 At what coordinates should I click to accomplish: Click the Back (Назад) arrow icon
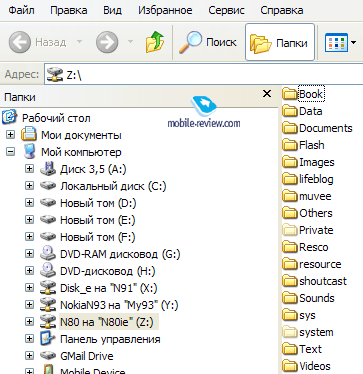pos(20,42)
